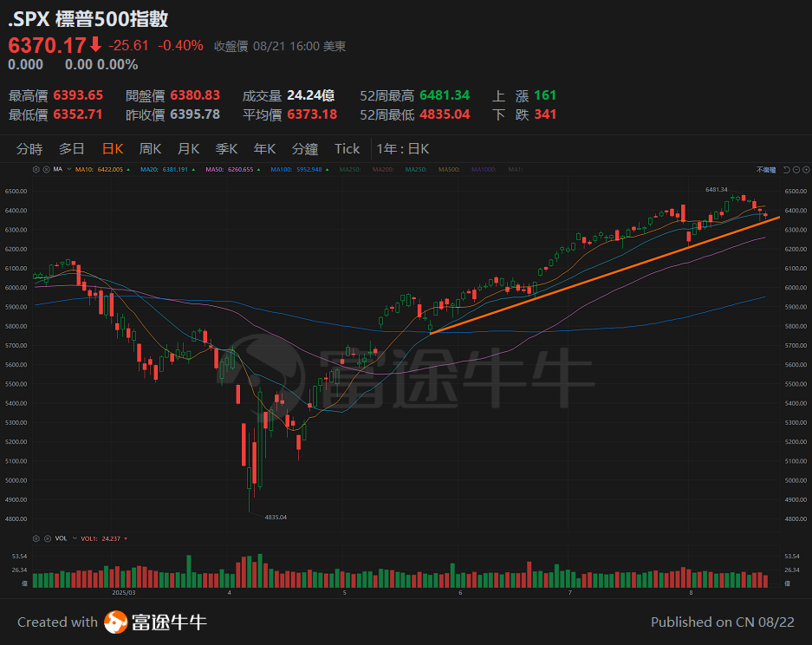812x645 pixels.
Task: Zoom in on the chart using plus icon
Action: pyautogui.click(x=806, y=170)
